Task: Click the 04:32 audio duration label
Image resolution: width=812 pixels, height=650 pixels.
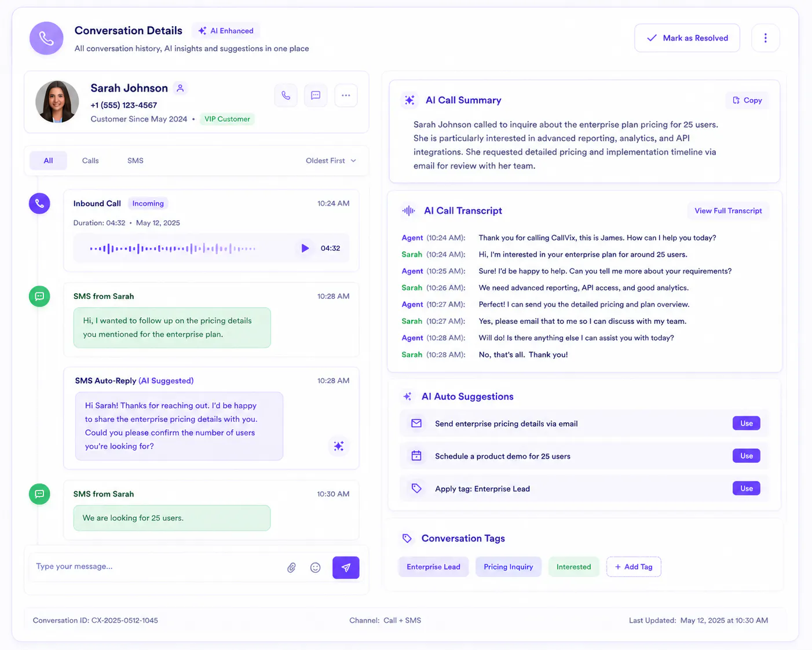Action: (x=330, y=248)
